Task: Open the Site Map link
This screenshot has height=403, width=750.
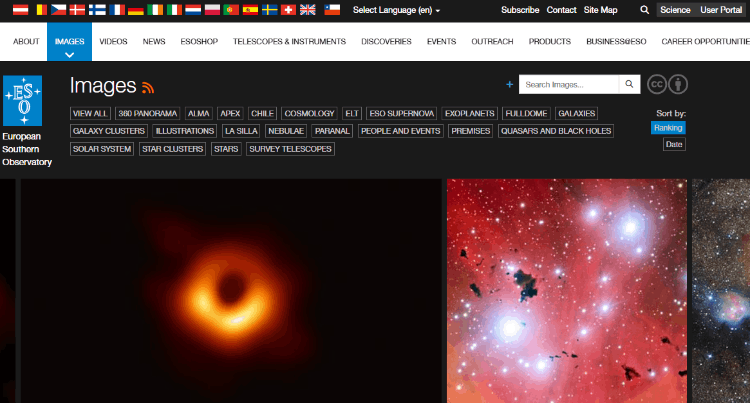Action: [x=600, y=10]
